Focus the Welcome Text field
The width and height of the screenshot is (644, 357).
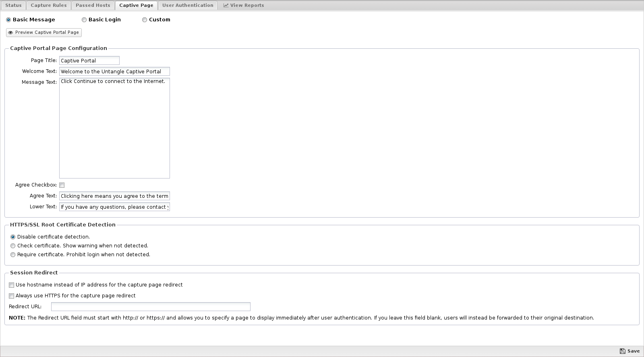(114, 71)
